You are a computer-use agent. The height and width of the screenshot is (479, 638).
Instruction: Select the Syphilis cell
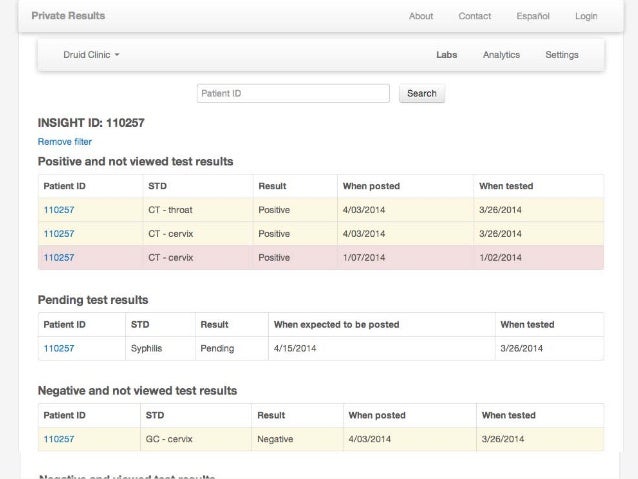click(x=160, y=348)
